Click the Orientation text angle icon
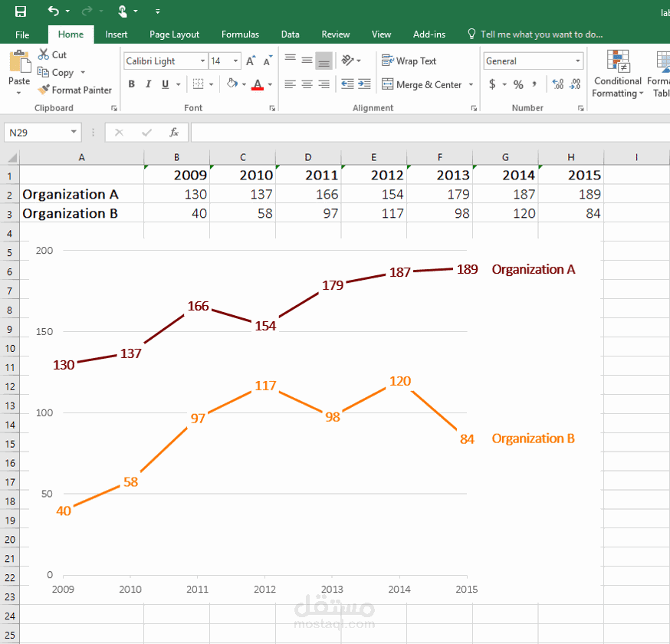Image resolution: width=670 pixels, height=644 pixels. click(347, 61)
